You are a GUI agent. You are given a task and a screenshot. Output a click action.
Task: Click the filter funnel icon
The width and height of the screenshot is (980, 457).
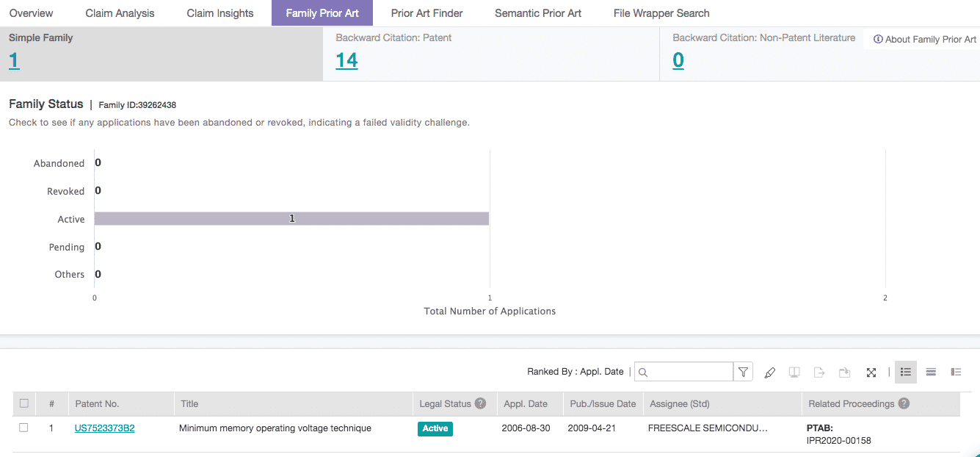point(744,373)
